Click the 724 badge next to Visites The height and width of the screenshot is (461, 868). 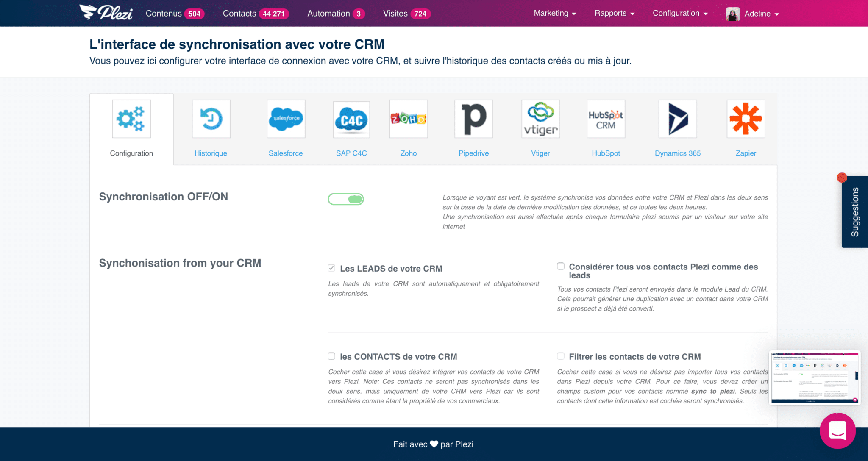click(x=420, y=14)
